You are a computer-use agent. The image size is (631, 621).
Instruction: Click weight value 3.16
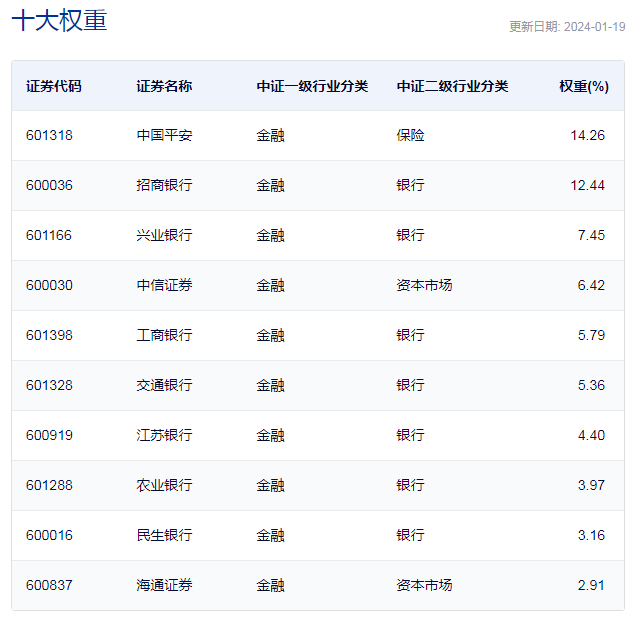point(591,535)
